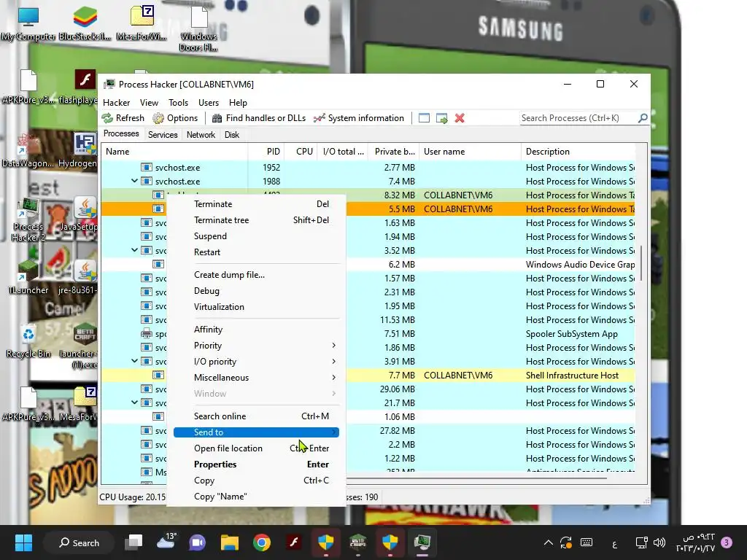This screenshot has height=560, width=747.
Task: Click Create dump file... menu entry
Action: coord(257,275)
